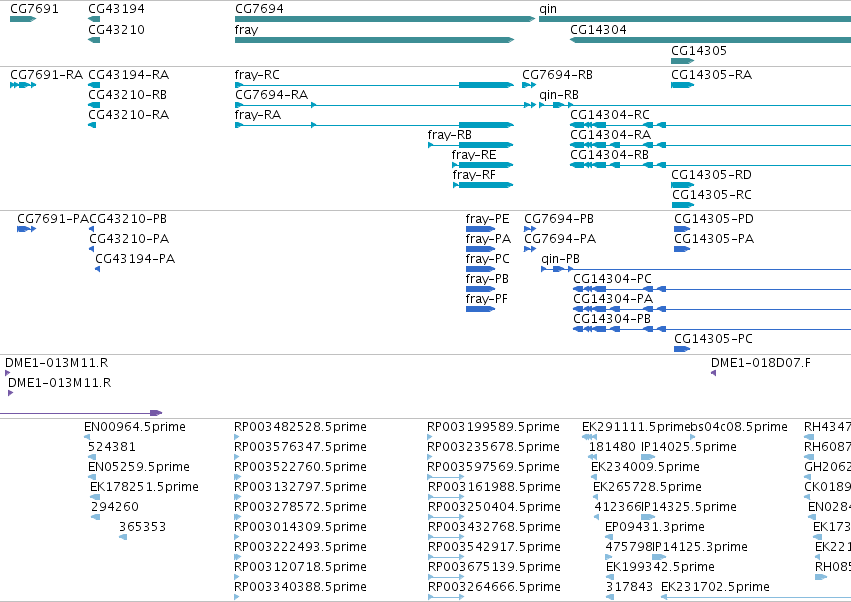The height and width of the screenshot is (602, 851).
Task: Choose the fray-PC protein label
Action: (x=487, y=259)
